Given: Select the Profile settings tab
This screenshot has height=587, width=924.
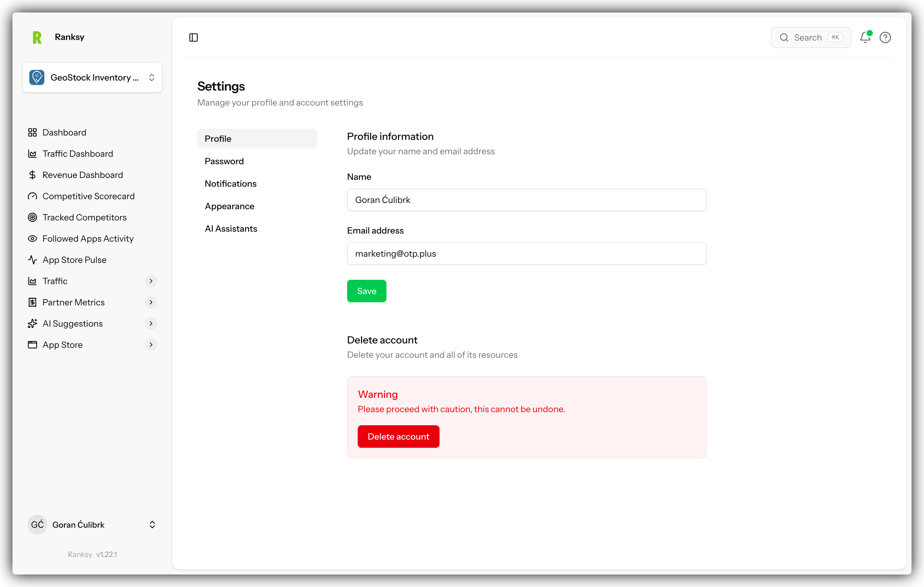Looking at the screenshot, I should (x=257, y=139).
